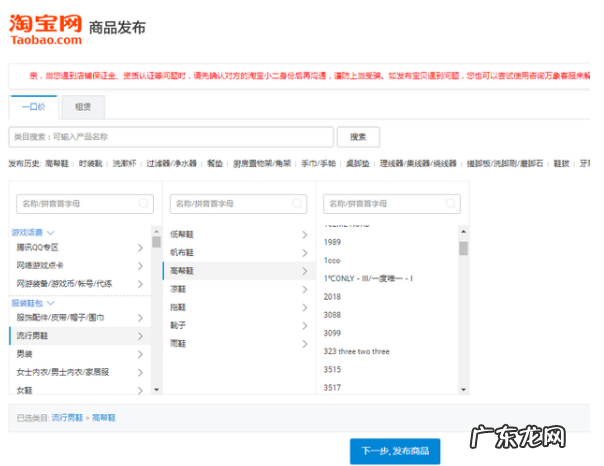This screenshot has height=466, width=604.
Task: Click the search icon in the third column filter
Action: 450,203
